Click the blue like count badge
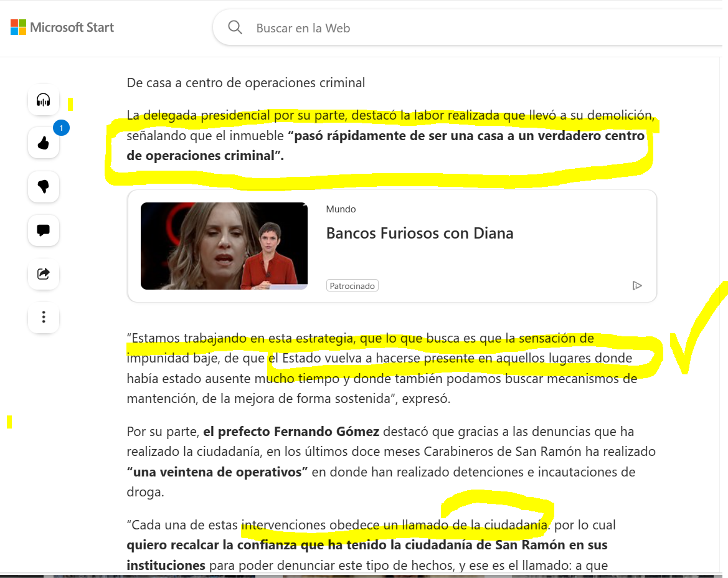The height and width of the screenshot is (578, 728). coord(61,128)
